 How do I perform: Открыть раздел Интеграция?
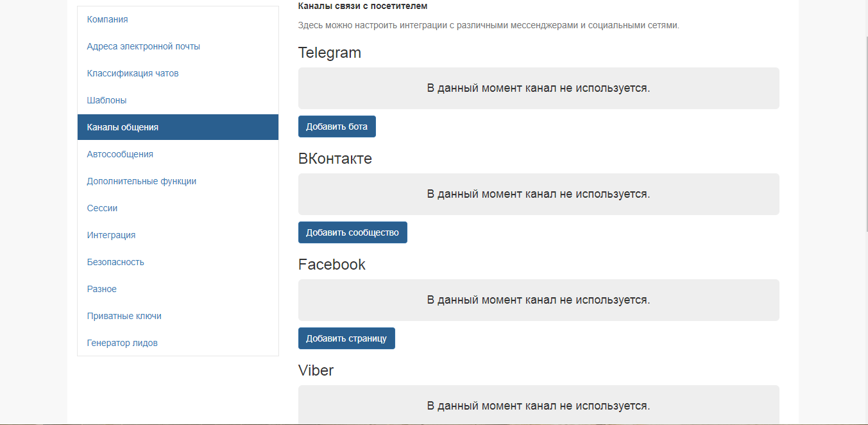[x=112, y=235]
